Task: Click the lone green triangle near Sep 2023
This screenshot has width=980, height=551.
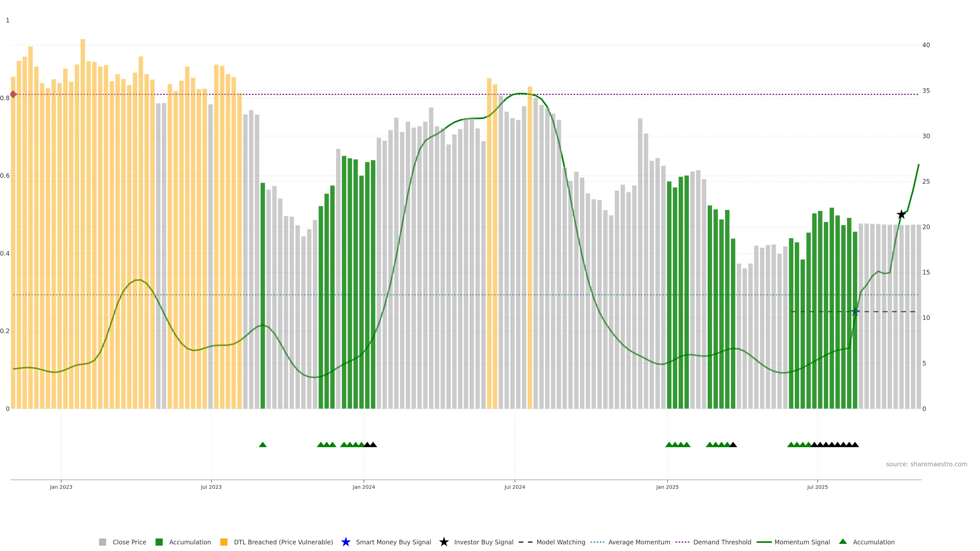Action: 263,445
